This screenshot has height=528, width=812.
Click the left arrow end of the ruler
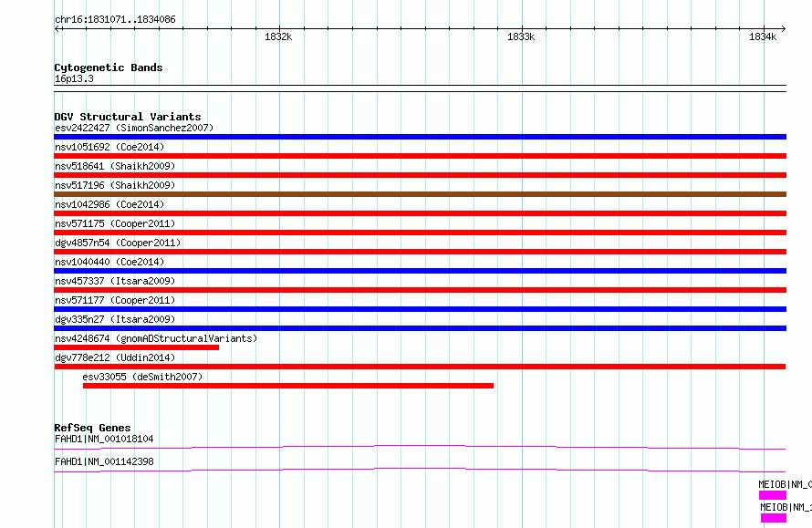[x=57, y=28]
